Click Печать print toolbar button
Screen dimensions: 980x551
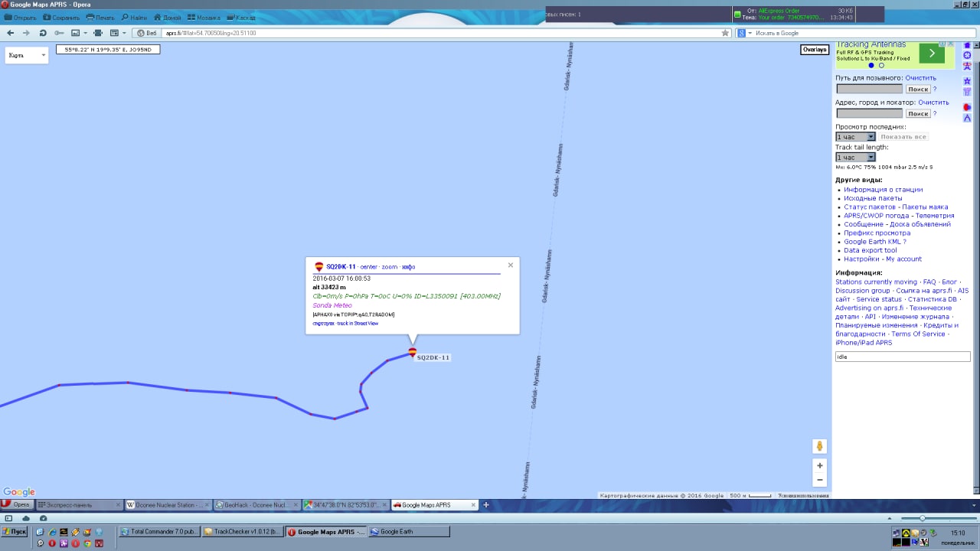pyautogui.click(x=100, y=18)
